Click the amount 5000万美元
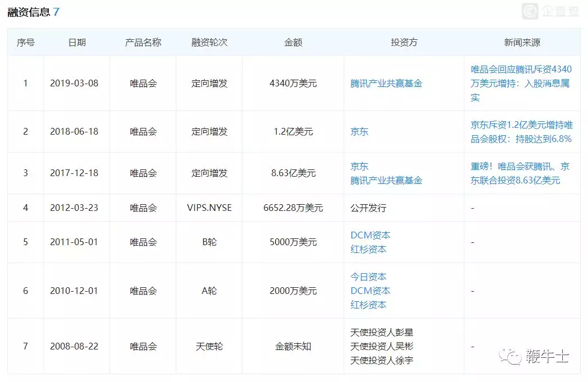This screenshot has height=382, width=588. [x=293, y=242]
